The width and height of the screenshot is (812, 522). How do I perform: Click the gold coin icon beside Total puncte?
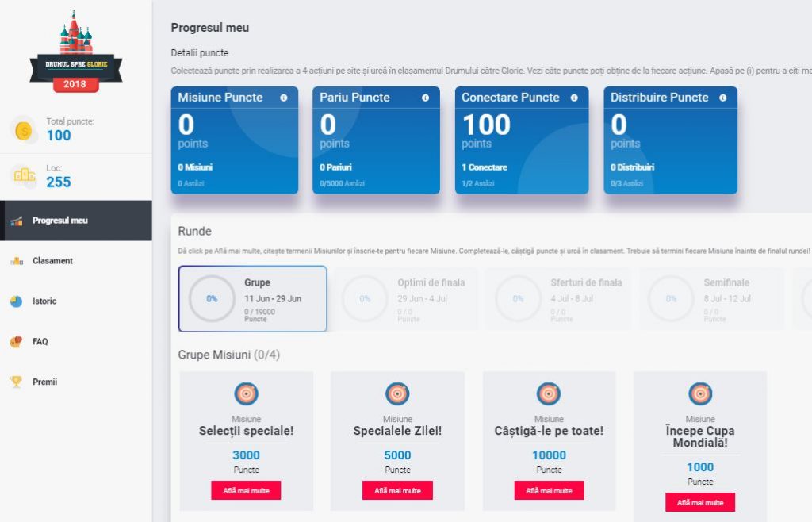click(x=24, y=130)
